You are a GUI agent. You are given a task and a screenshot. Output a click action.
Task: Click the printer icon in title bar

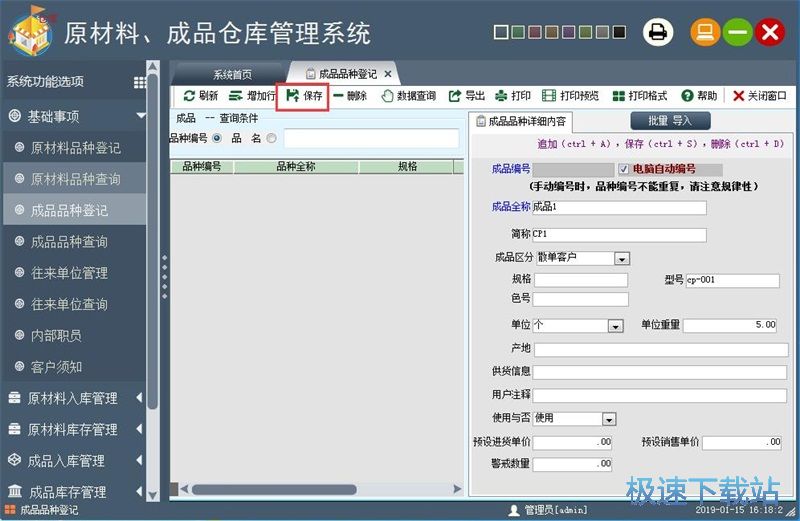[x=658, y=32]
